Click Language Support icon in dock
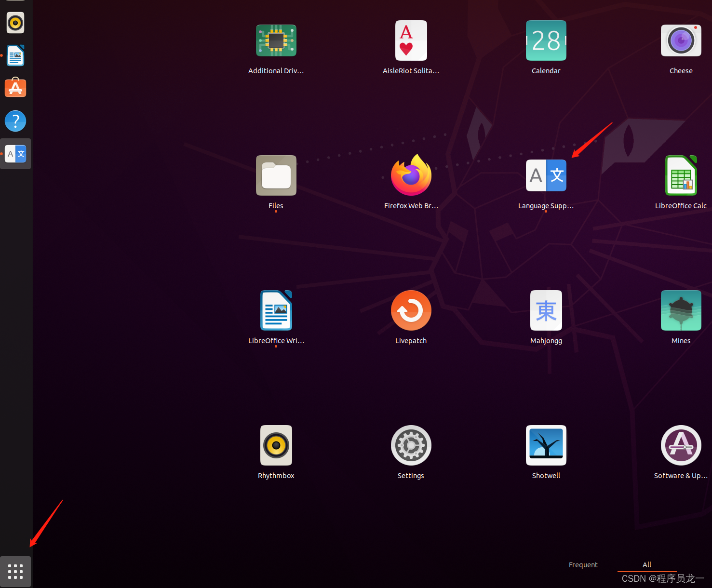This screenshot has height=588, width=712. pos(15,154)
